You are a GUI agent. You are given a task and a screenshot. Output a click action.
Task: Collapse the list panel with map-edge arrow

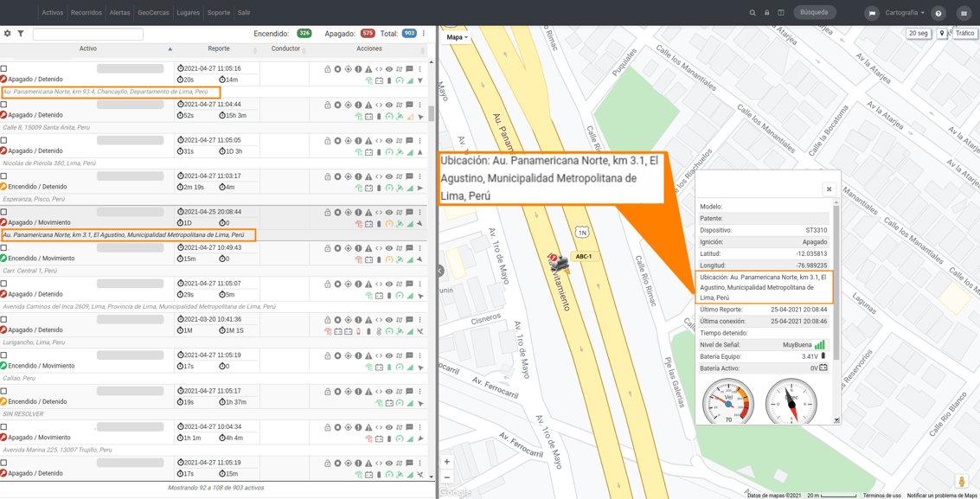point(440,271)
